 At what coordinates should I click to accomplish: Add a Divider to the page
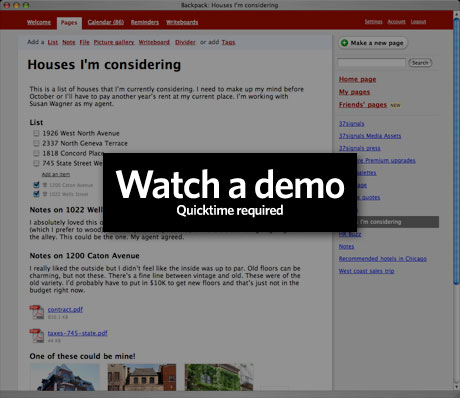point(185,42)
